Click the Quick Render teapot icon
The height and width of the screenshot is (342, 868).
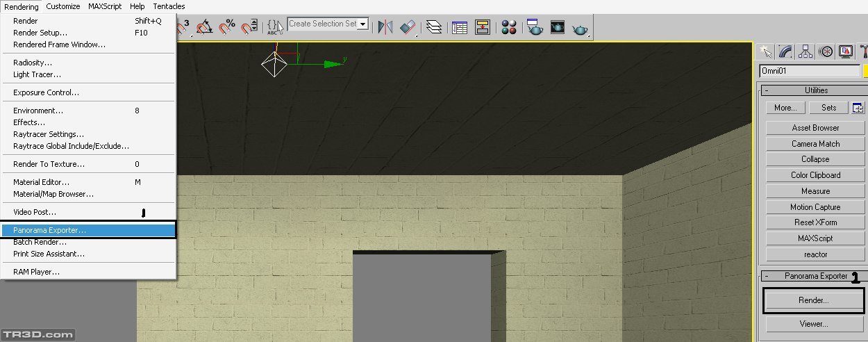(579, 28)
